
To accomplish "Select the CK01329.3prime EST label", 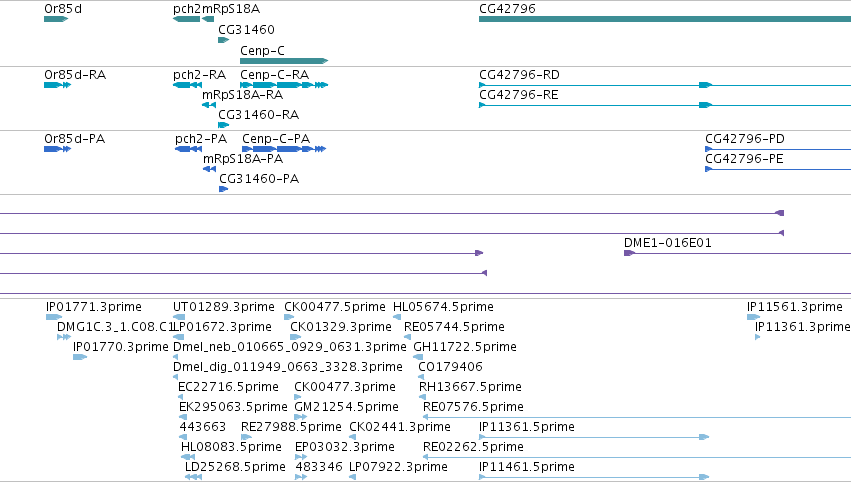I will (341, 327).
